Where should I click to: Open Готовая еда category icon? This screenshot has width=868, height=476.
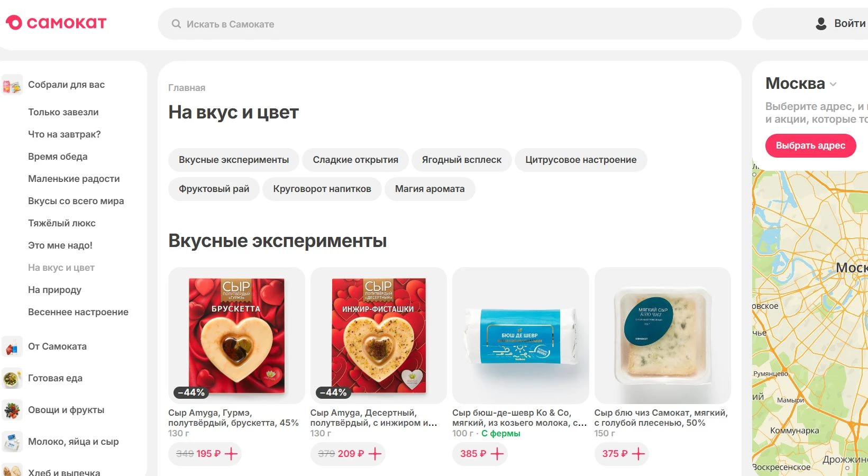point(12,378)
